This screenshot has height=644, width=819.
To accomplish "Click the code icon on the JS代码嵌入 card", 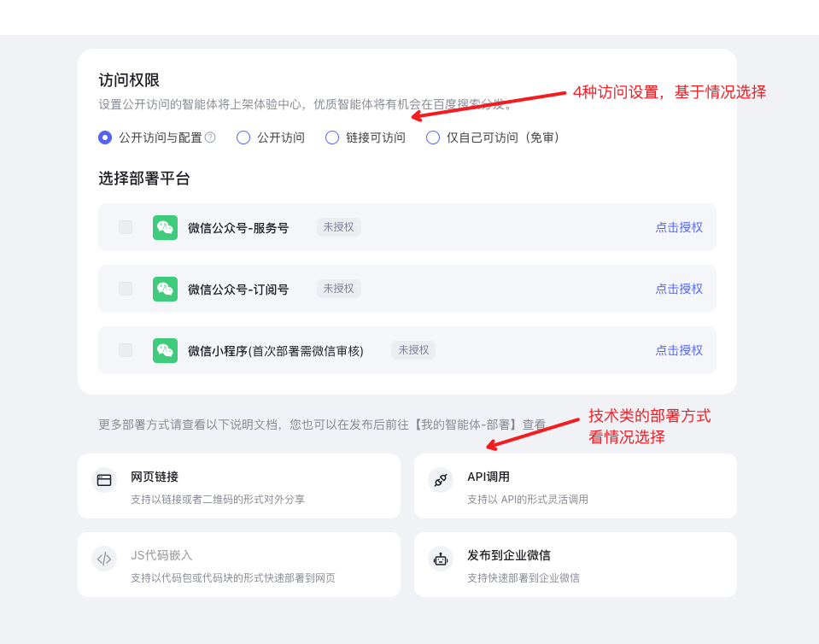I will (103, 557).
